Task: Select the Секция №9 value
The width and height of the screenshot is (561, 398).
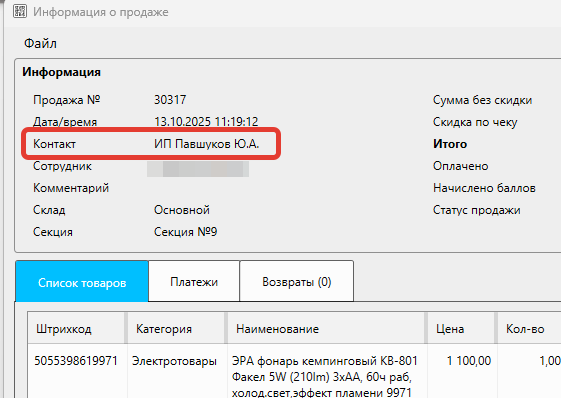Action: pyautogui.click(x=185, y=232)
